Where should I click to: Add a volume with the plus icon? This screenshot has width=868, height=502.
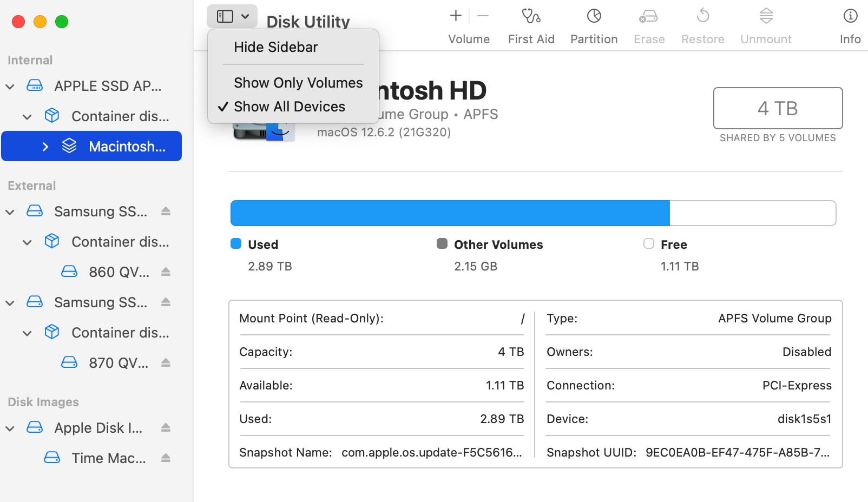[456, 16]
